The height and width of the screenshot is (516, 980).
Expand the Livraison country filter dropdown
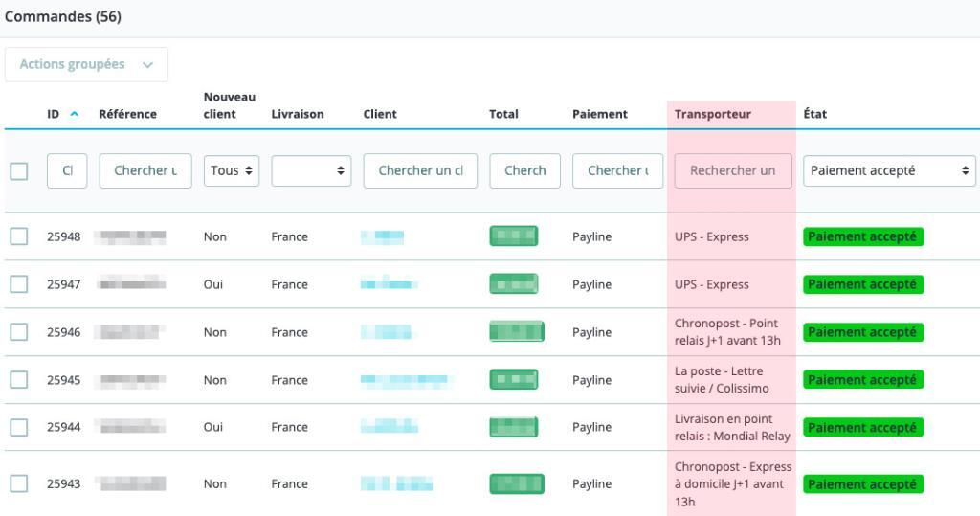pos(311,171)
